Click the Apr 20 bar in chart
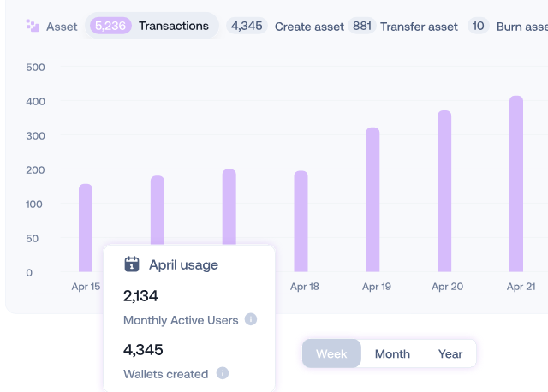This screenshot has height=392, width=548. (444, 191)
